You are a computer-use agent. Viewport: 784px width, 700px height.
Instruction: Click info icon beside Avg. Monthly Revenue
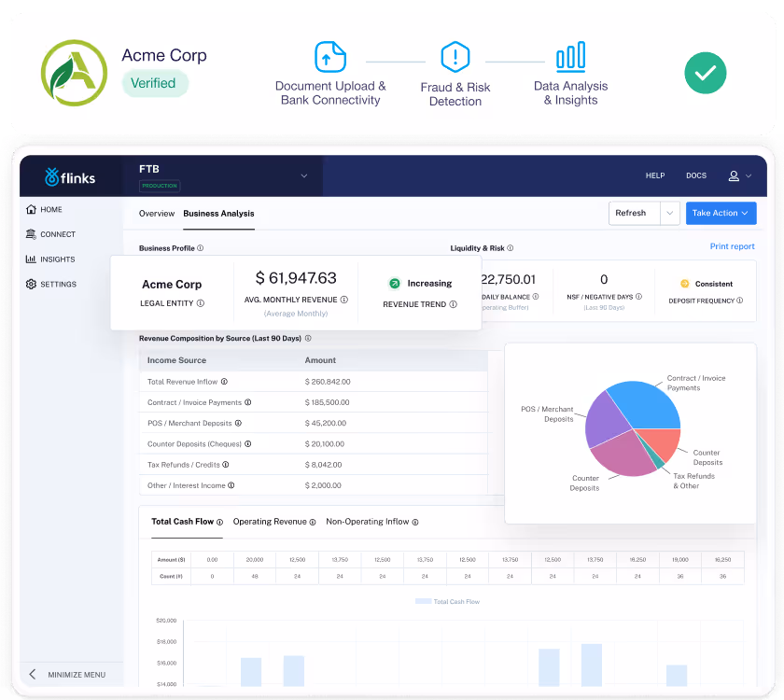pos(344,300)
